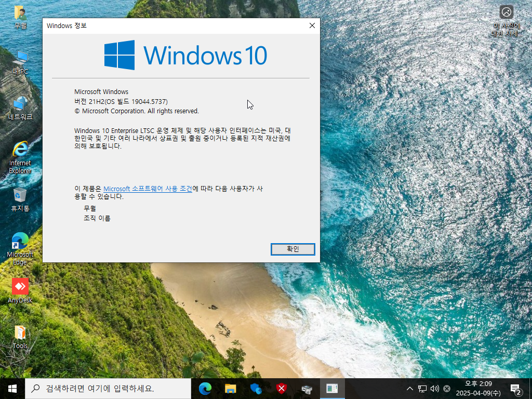The width and height of the screenshot is (532, 399).
Task: Open Microsoft 소프트웨어 사용 조건 link
Action: click(148, 189)
